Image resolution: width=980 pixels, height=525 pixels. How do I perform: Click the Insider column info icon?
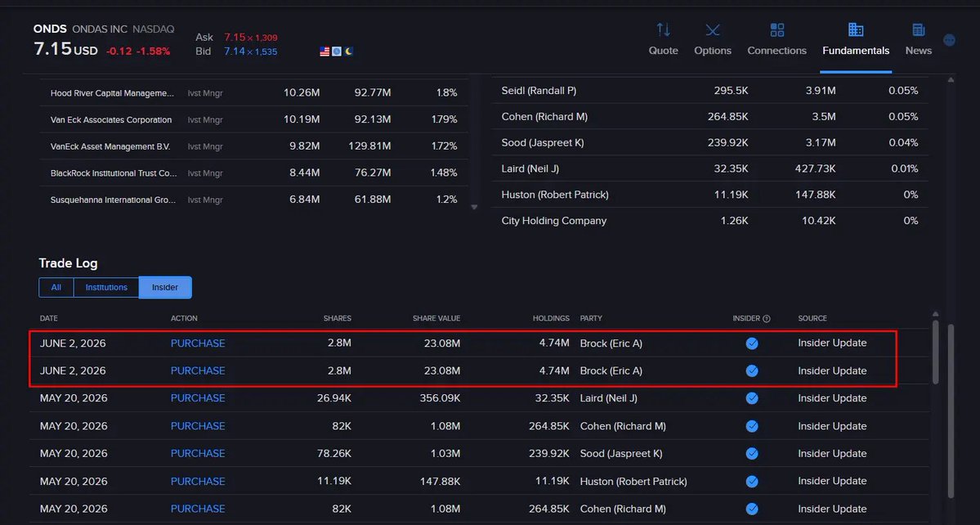coord(766,319)
